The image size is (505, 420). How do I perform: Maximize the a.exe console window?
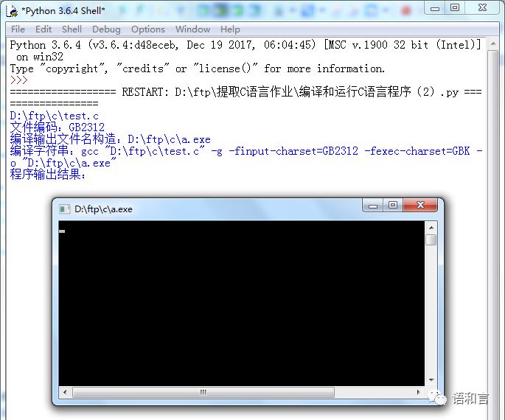[x=393, y=206]
